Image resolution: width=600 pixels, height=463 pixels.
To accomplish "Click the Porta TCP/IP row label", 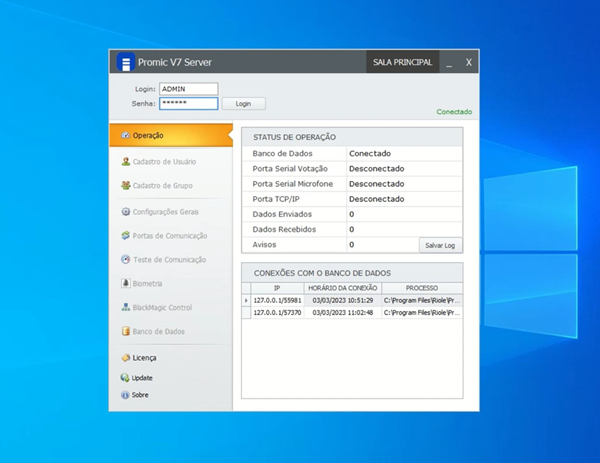I will coord(276,199).
